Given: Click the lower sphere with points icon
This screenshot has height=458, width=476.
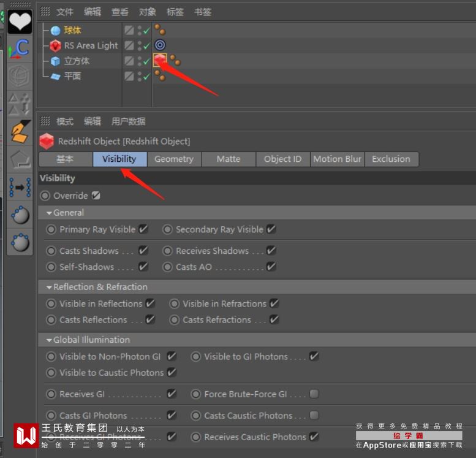Looking at the screenshot, I should point(20,242).
